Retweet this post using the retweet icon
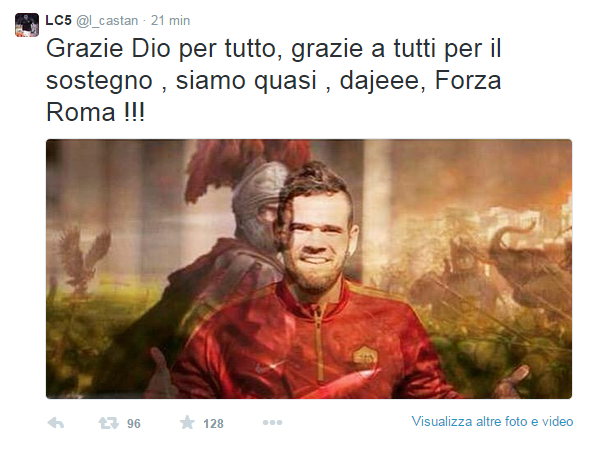This screenshot has height=450, width=590. 108,423
